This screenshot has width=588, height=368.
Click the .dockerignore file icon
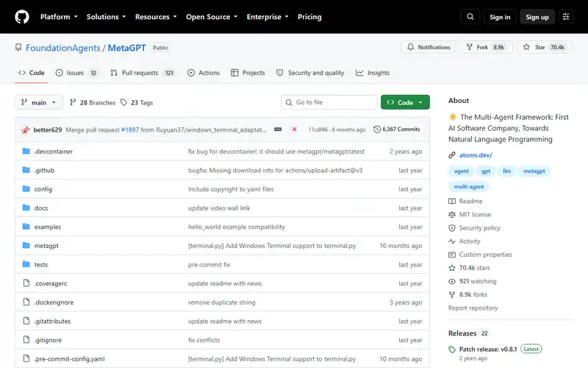(26, 302)
